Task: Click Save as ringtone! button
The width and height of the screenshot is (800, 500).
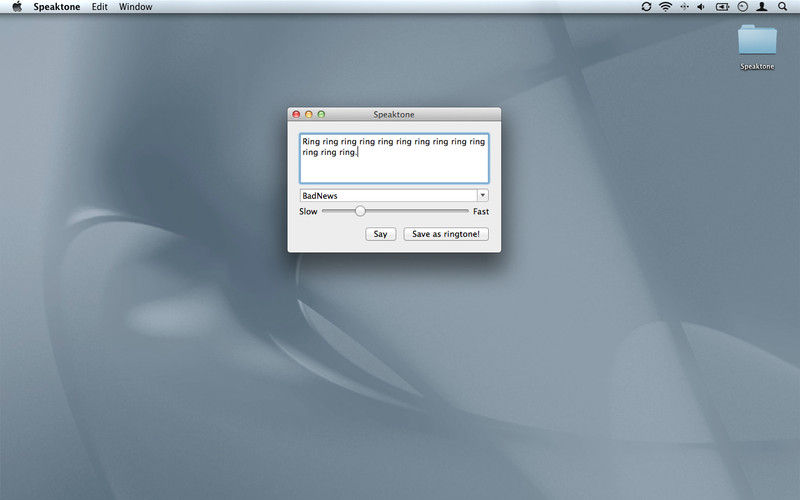Action: pos(446,234)
